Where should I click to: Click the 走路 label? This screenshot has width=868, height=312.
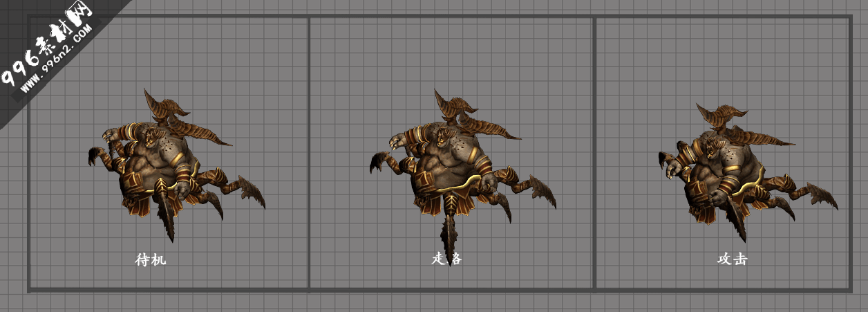coord(446,259)
